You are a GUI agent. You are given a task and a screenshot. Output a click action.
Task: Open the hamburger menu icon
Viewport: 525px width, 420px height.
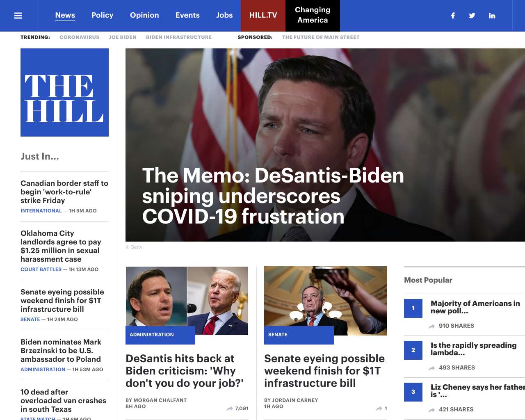click(18, 16)
